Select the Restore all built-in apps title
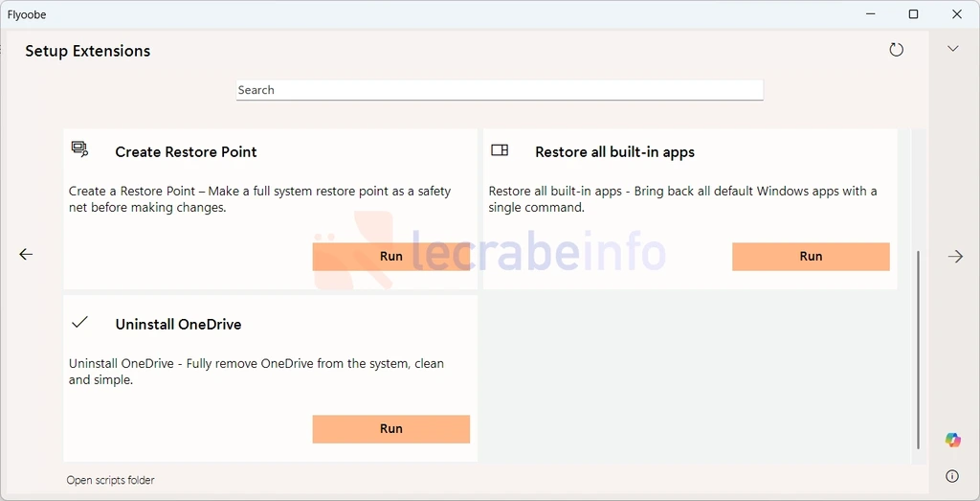The width and height of the screenshot is (980, 501). tap(615, 152)
